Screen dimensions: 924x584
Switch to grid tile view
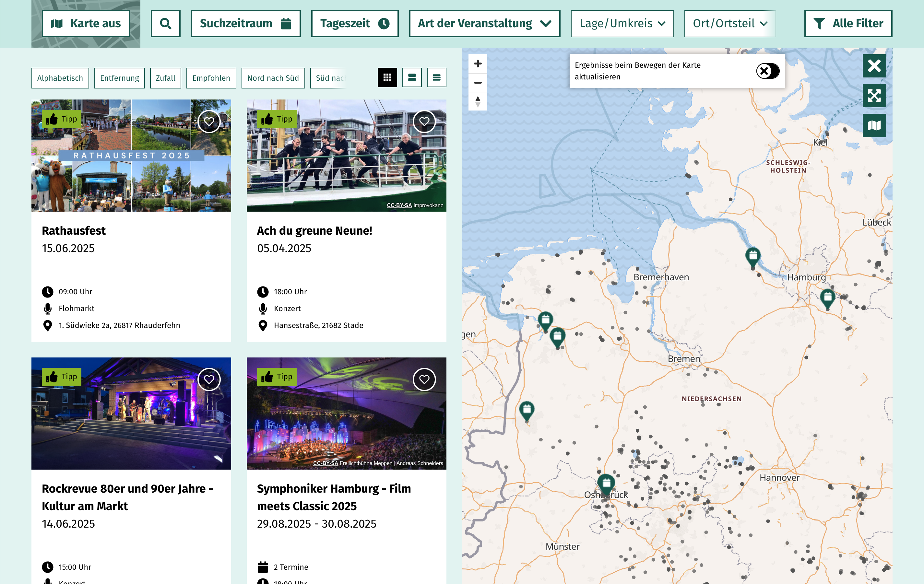[387, 77]
